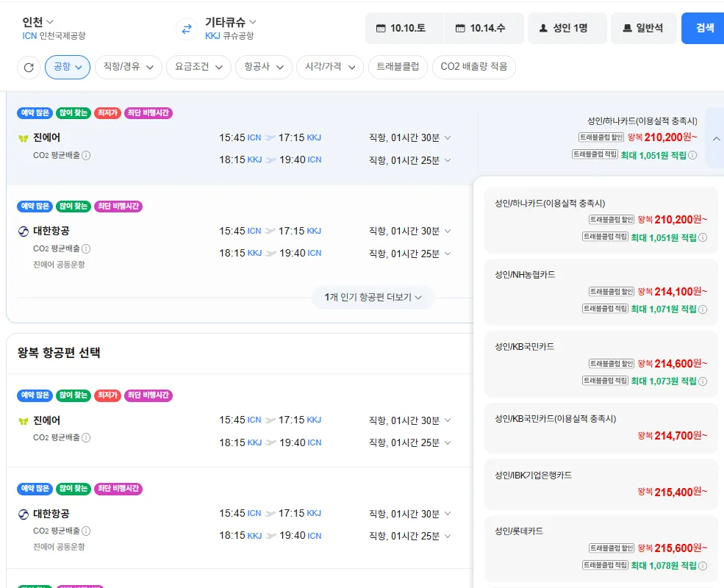Open the 인천 departure city dropdown

pyautogui.click(x=38, y=22)
